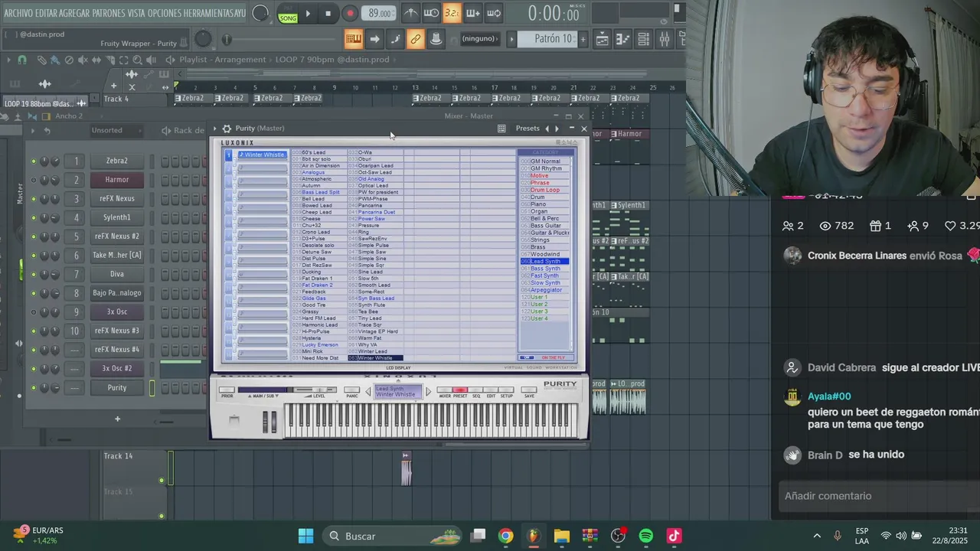
Task: Toggle loop recording icon
Action: (x=494, y=13)
